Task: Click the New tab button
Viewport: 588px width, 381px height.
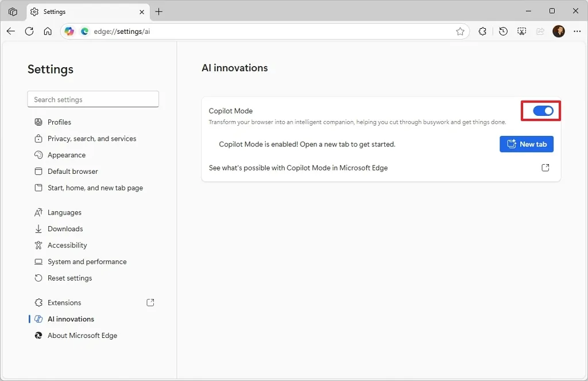Action: point(527,144)
